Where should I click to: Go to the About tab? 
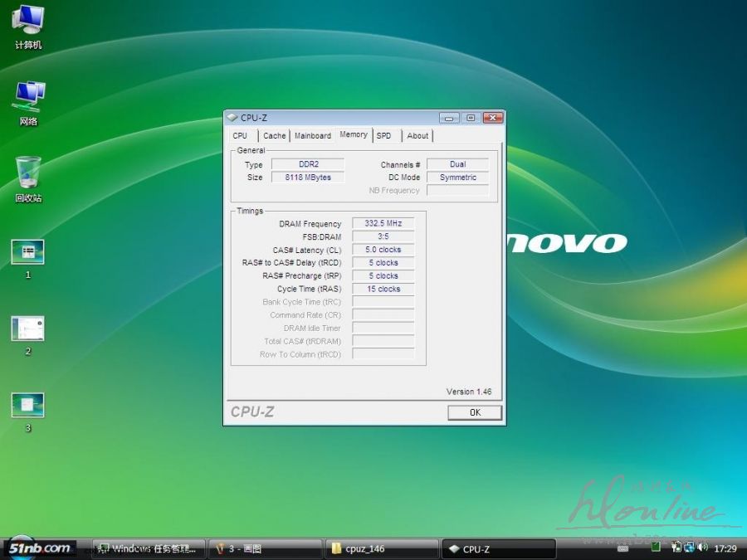[x=417, y=136]
